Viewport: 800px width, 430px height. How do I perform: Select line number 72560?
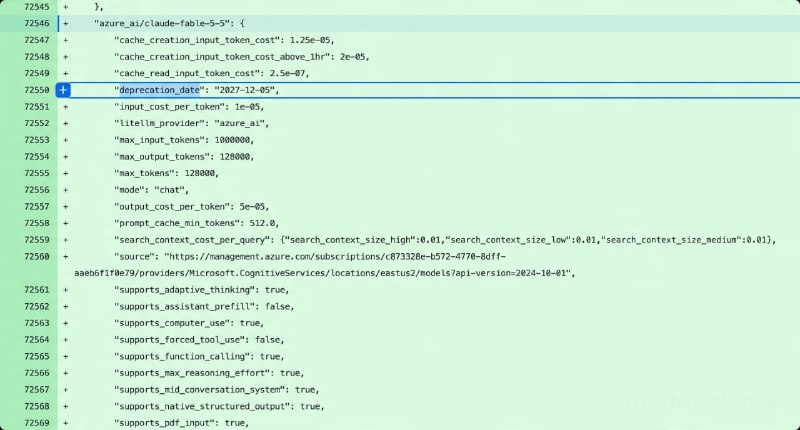[37, 257]
